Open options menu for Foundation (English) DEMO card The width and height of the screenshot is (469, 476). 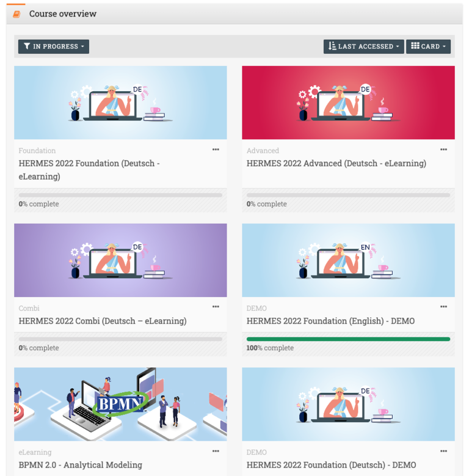[x=443, y=307]
